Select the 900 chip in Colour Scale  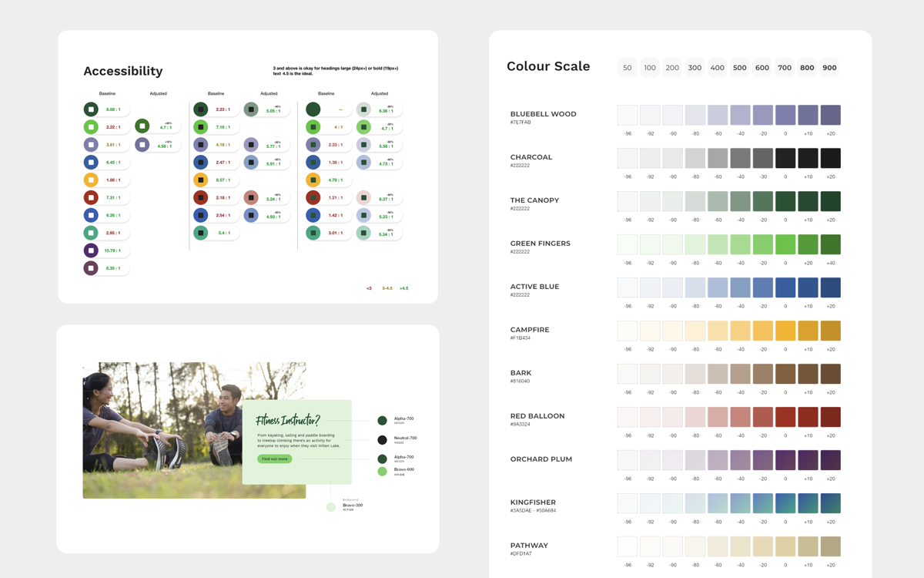[x=829, y=68]
